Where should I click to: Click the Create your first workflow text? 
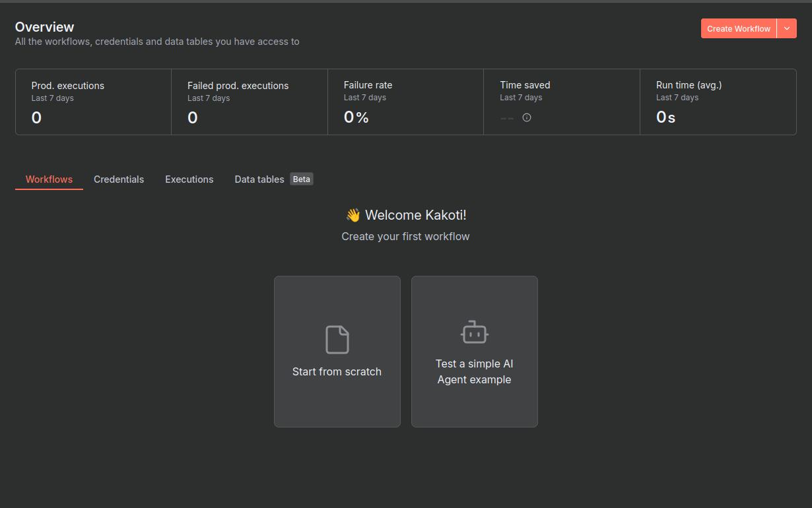[405, 236]
